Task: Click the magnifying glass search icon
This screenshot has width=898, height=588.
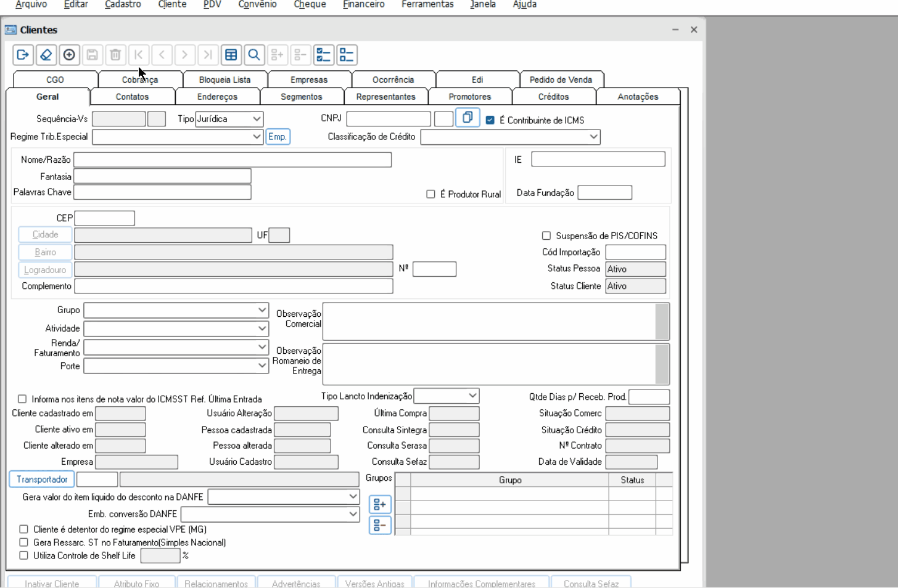Action: click(x=254, y=55)
